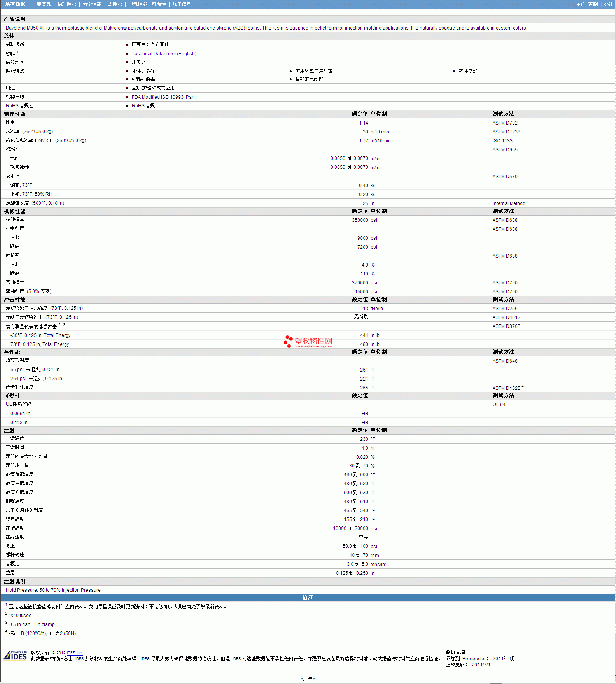Click the 悬壁梁缺口冲击强度 row label
This screenshot has width=616, height=684.
(44, 308)
